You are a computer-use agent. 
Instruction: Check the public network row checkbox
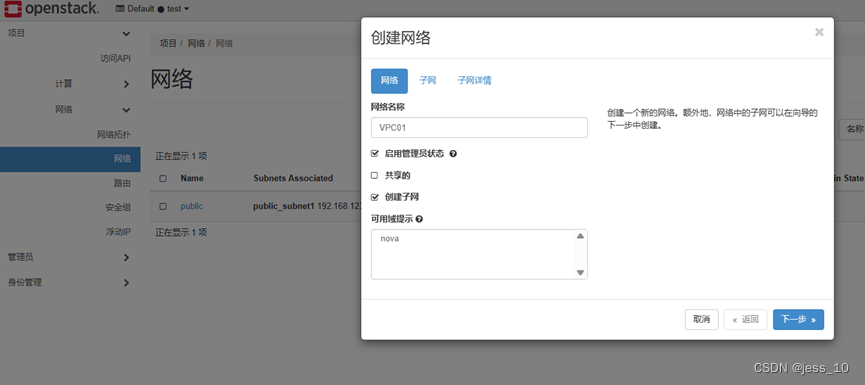click(x=163, y=206)
